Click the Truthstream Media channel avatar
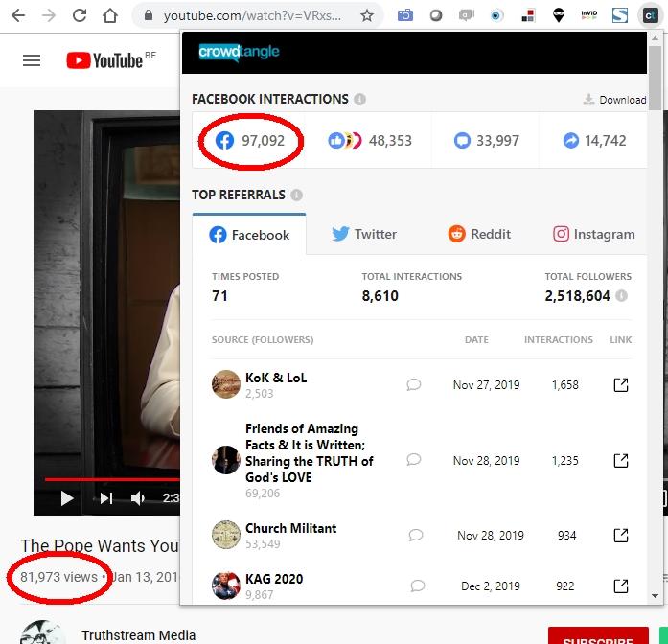This screenshot has height=644, width=668. (42, 632)
